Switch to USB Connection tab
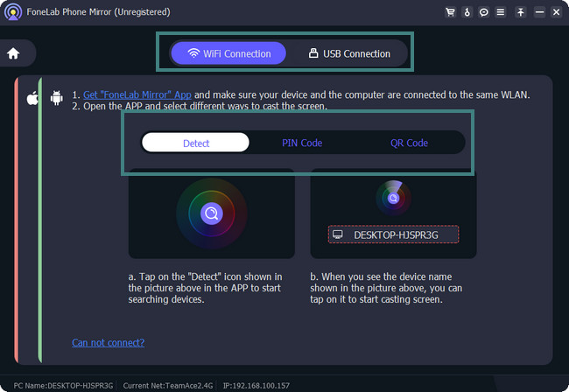Viewport: 569px width, 392px height. point(349,53)
